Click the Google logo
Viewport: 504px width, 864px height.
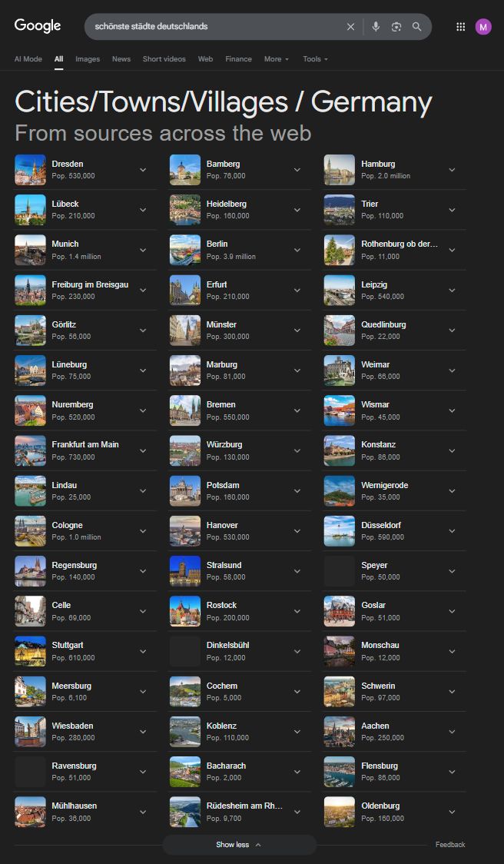(x=38, y=26)
